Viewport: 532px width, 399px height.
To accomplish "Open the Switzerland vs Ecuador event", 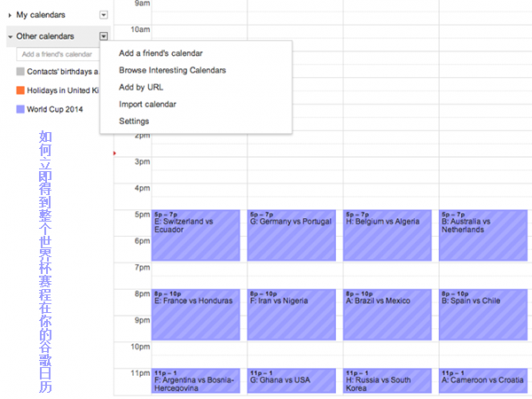I will click(x=196, y=235).
